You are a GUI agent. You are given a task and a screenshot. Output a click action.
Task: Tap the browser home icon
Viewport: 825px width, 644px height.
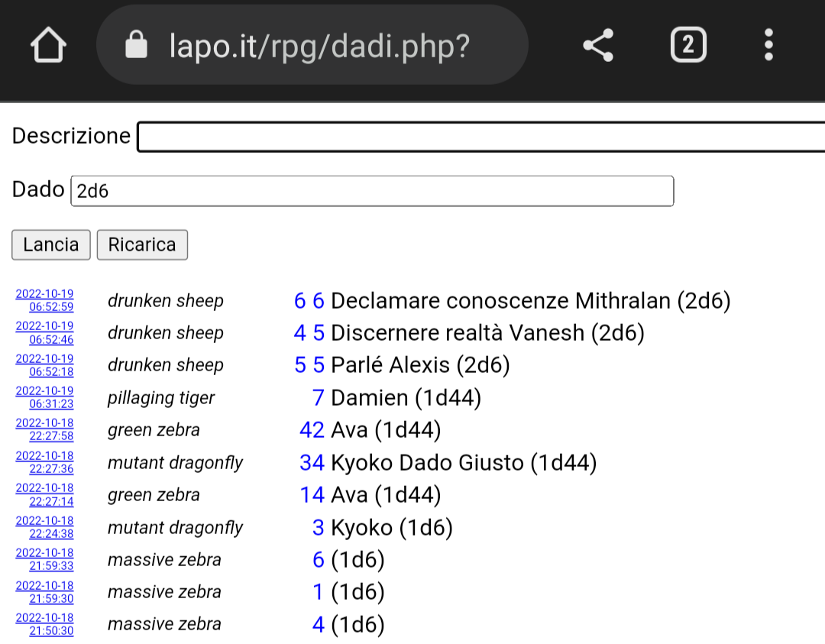pyautogui.click(x=48, y=47)
